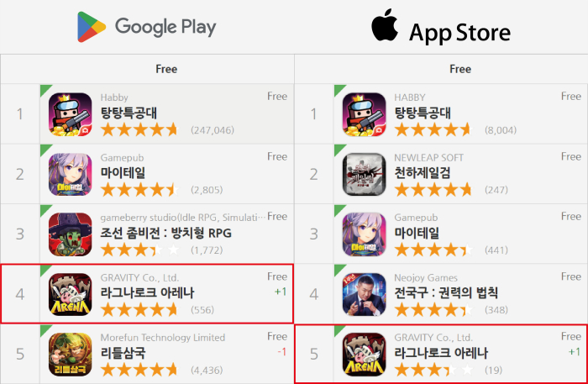Select the 조선 좀비전 zombie app icon
The image size is (588, 384).
click(70, 234)
